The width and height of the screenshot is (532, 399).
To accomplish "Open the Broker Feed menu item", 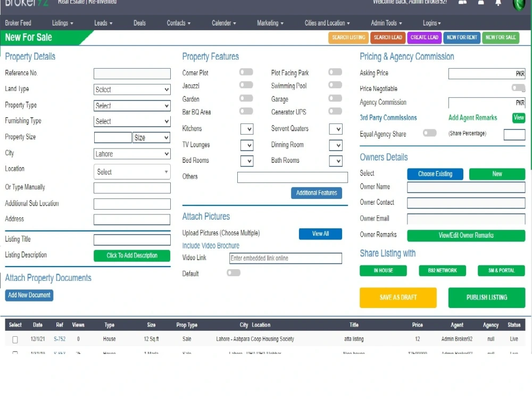I will pos(18,23).
